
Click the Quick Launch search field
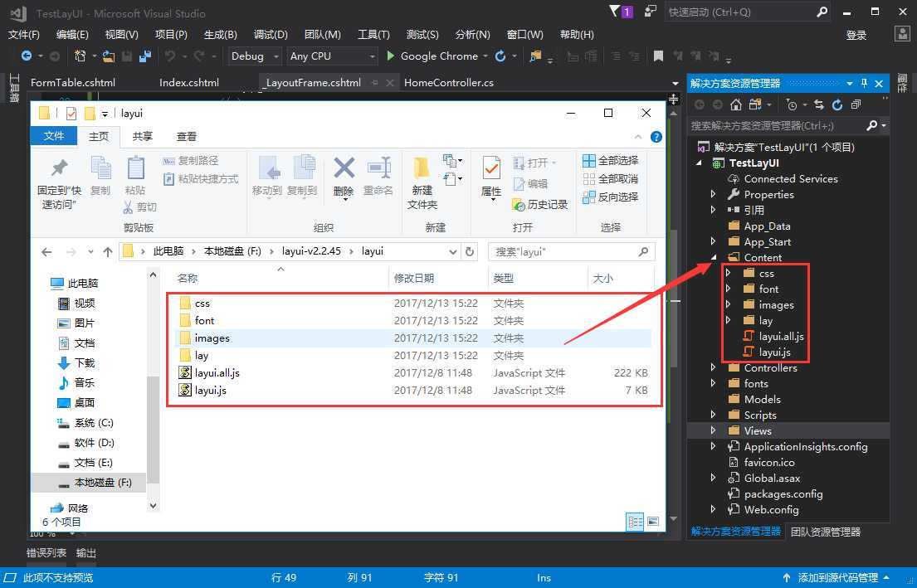click(747, 12)
